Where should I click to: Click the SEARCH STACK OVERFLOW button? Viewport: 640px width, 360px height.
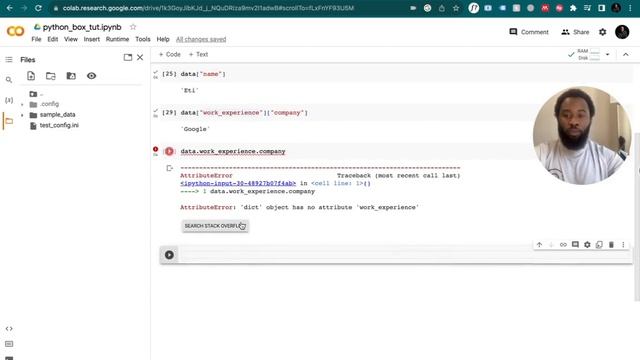click(215, 226)
